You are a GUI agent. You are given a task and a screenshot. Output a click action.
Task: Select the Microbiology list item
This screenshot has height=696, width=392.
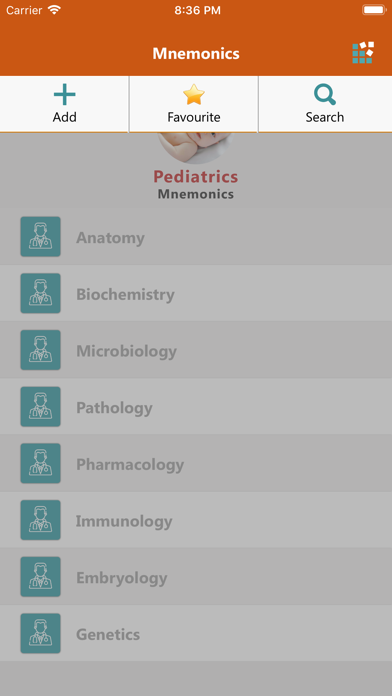[196, 350]
